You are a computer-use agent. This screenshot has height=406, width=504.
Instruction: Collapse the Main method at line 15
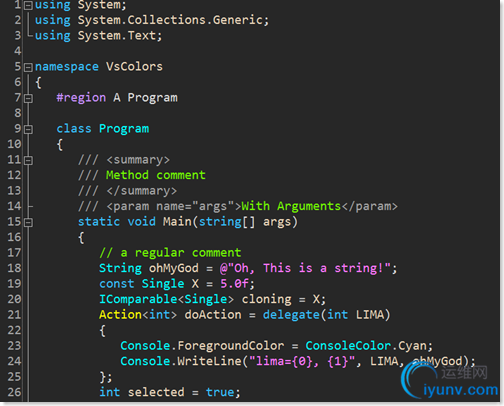click(x=29, y=223)
